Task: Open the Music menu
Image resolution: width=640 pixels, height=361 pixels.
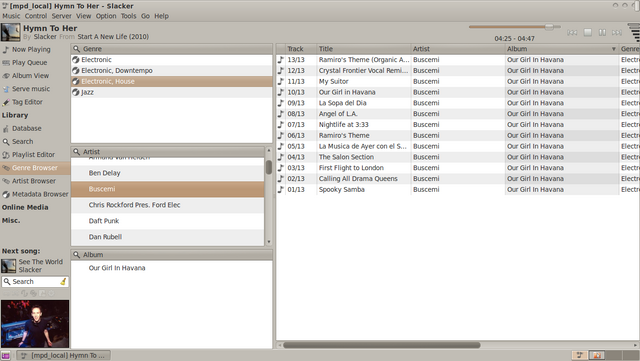Action: (x=11, y=16)
